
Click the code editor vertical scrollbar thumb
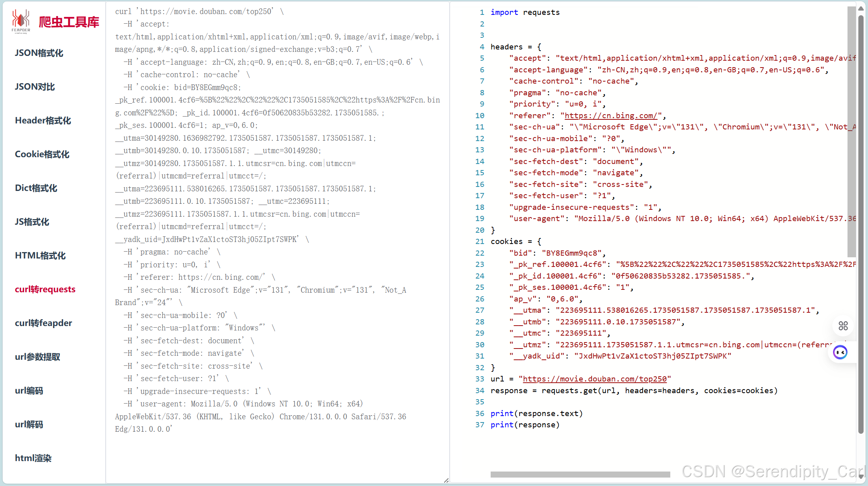tap(851, 133)
